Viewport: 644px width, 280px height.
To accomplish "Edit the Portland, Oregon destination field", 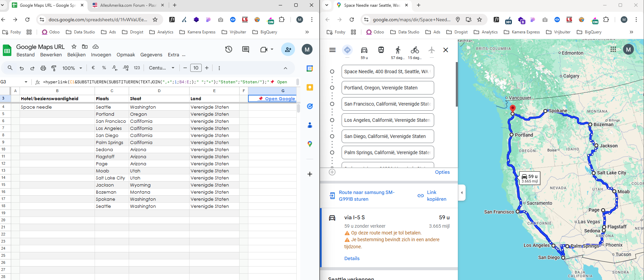I will (387, 88).
